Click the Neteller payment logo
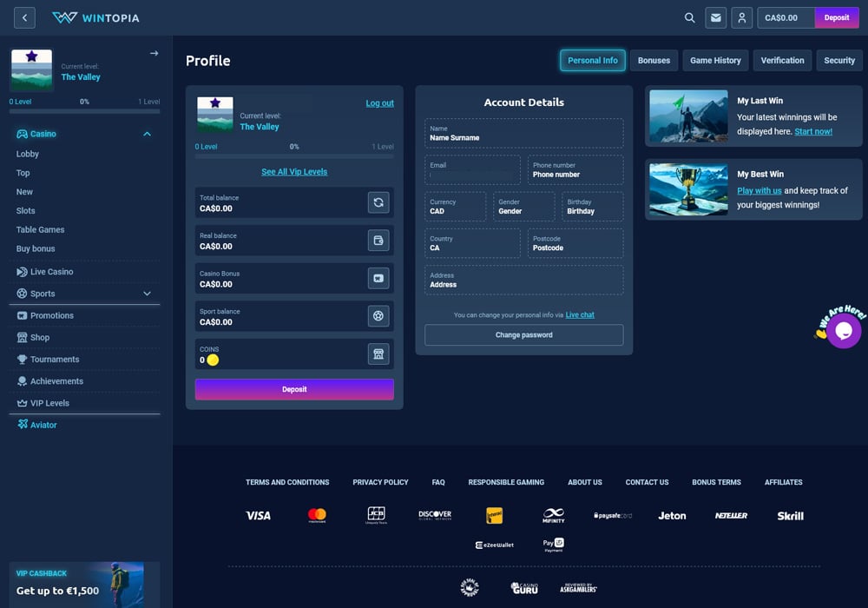 point(731,516)
